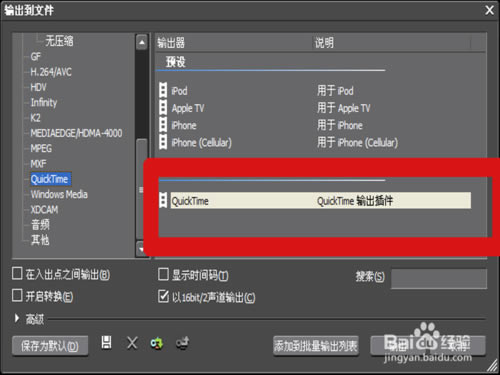Expand the 高级 section triangle
Screen dimensions: 500x375
[x=17, y=318]
